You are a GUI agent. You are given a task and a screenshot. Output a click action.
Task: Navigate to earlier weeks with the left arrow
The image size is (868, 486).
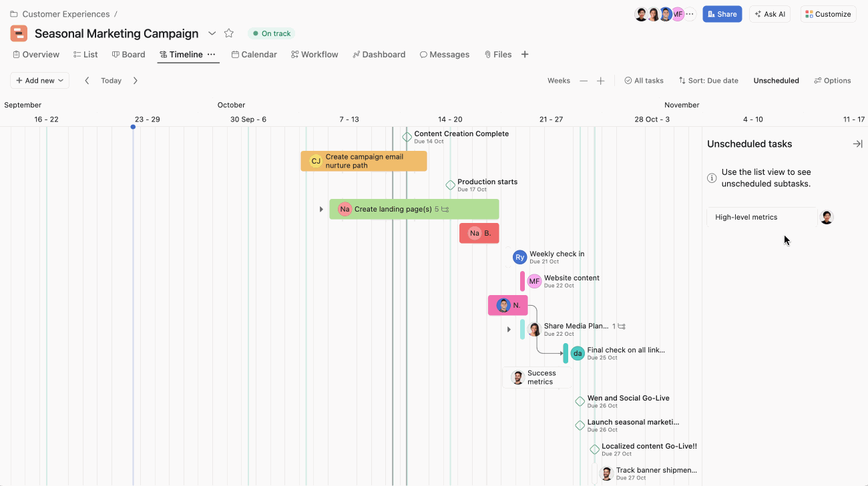87,80
